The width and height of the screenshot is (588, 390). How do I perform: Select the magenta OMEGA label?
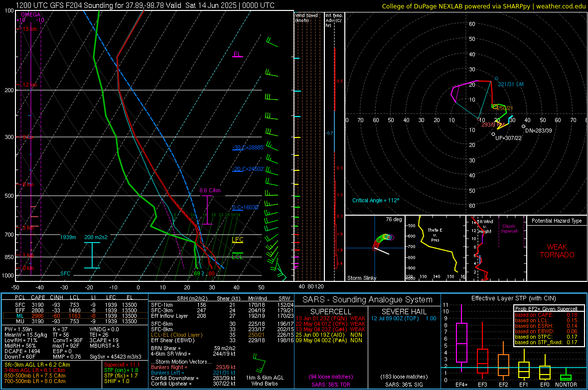(x=31, y=14)
